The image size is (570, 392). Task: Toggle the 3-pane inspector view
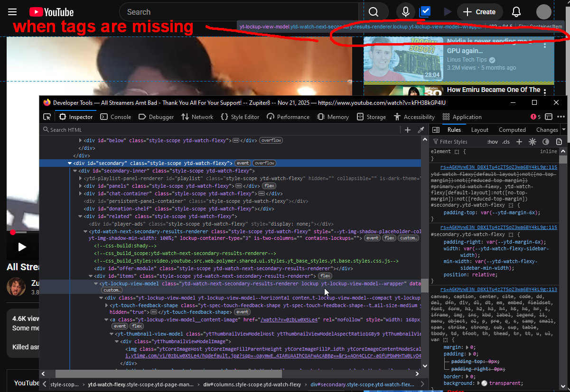(x=436, y=129)
